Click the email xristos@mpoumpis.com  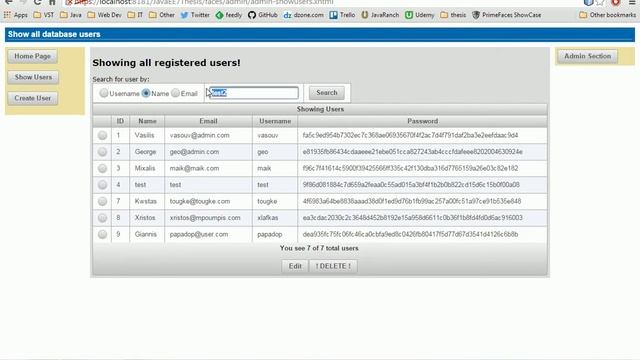pyautogui.click(x=205, y=218)
